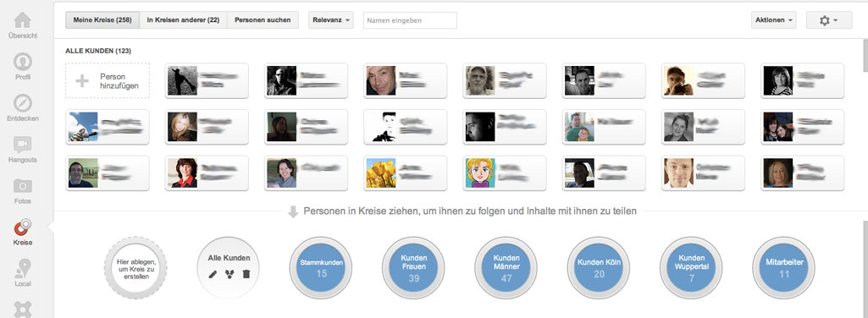Switch to In Kreisen anderer (22) tab
Screen dimensions: 868x318
click(183, 20)
